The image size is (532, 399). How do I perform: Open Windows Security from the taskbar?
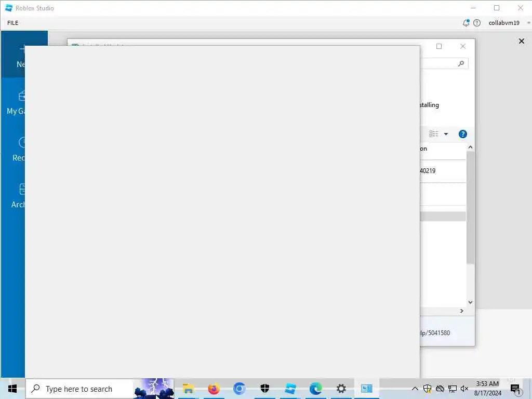(264, 389)
